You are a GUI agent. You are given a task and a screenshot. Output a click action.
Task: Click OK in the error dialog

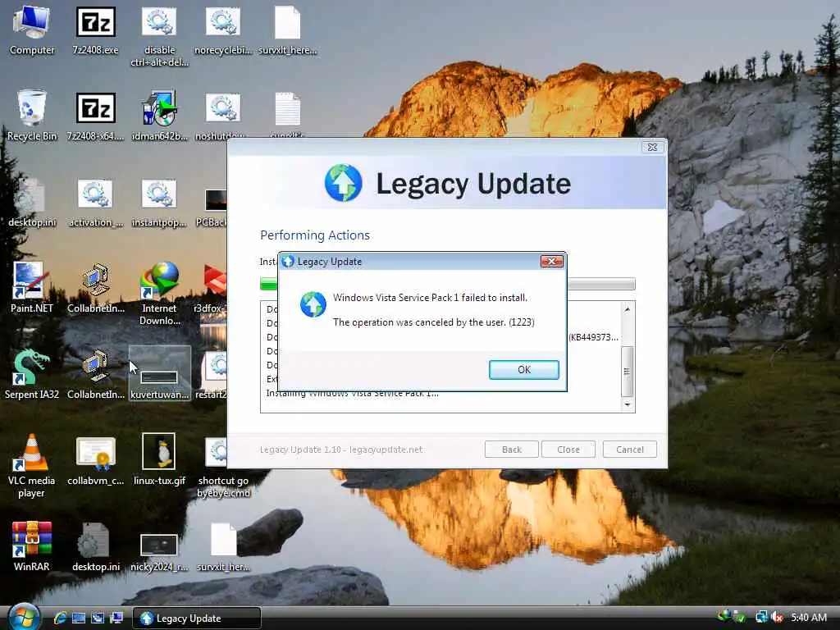(x=523, y=370)
